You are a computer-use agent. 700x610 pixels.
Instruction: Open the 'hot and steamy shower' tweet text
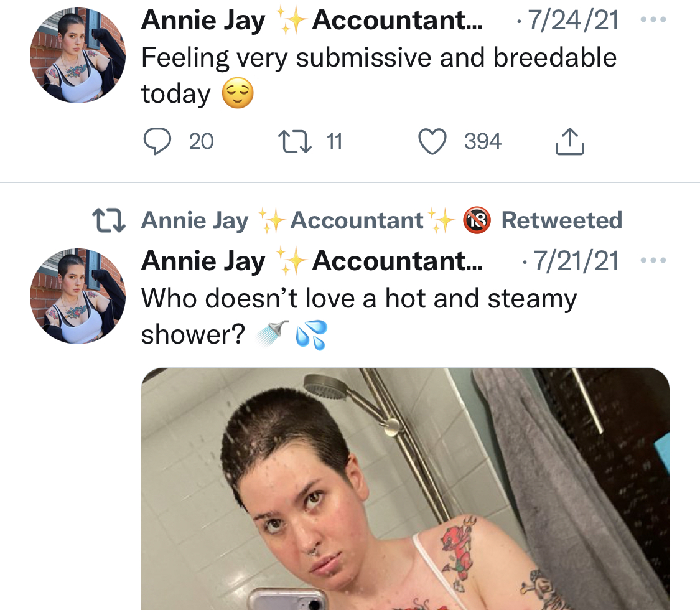(360, 317)
